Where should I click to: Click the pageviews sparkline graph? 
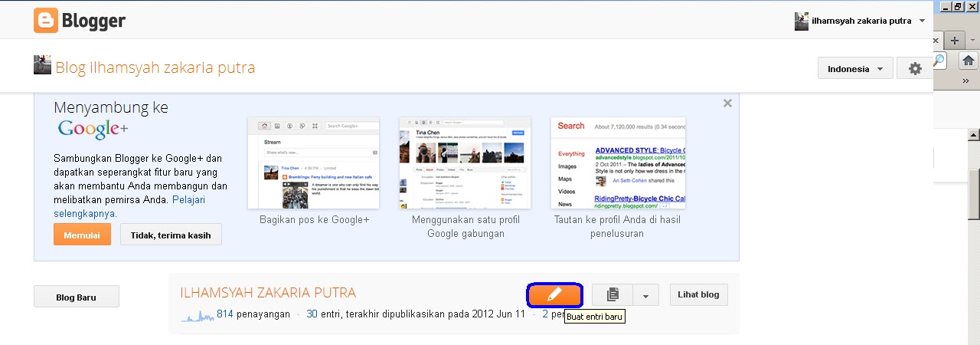[198, 314]
